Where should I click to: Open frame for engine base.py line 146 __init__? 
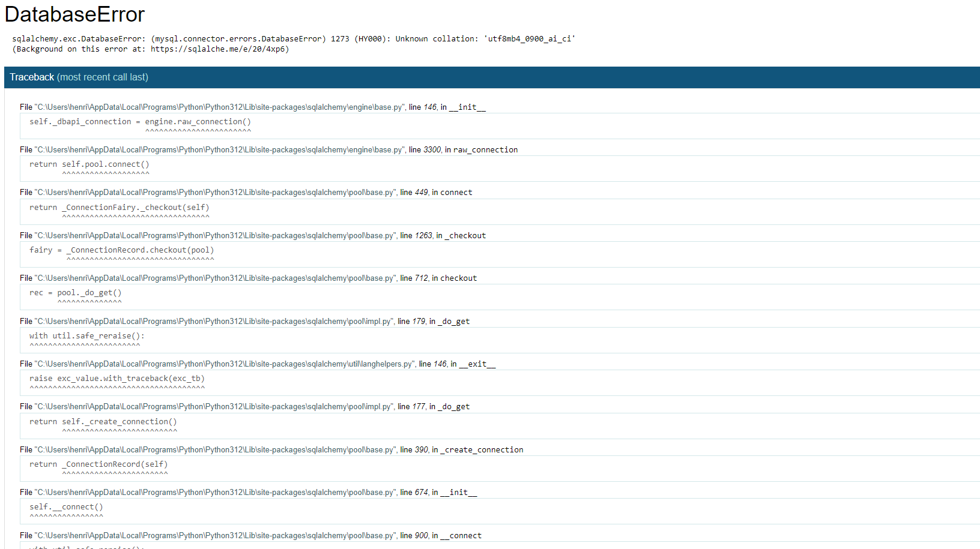pos(253,107)
